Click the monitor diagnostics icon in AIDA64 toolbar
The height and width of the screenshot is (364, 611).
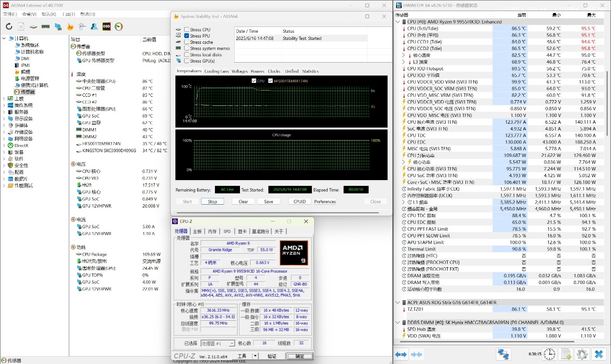[58, 26]
